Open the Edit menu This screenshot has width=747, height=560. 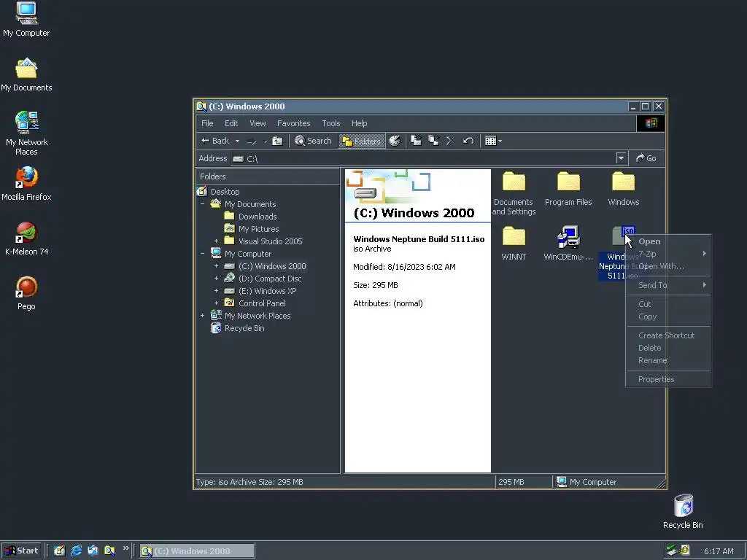coord(231,123)
